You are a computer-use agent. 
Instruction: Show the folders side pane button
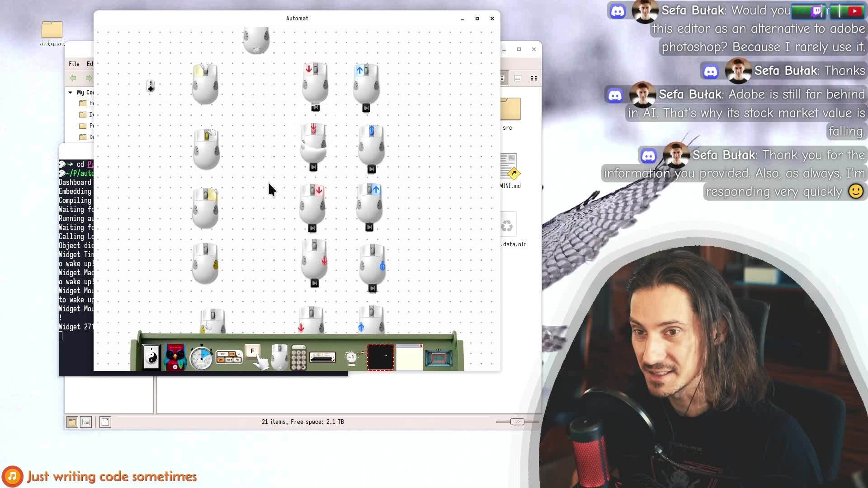tap(72, 422)
